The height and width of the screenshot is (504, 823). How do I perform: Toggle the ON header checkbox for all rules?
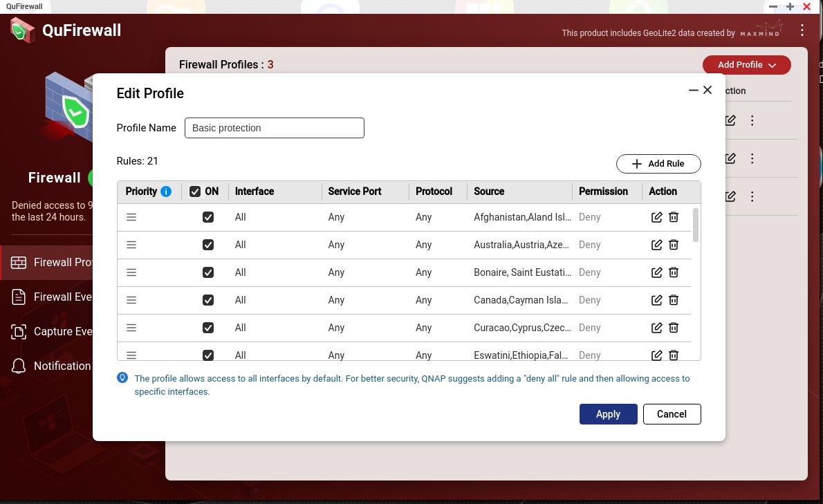tap(195, 192)
